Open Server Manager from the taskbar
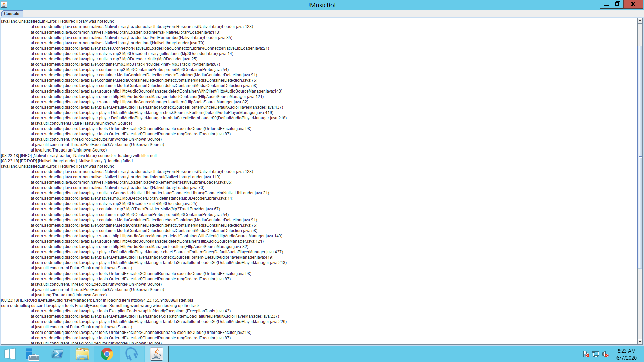This screenshot has width=644, height=362. [x=32, y=354]
